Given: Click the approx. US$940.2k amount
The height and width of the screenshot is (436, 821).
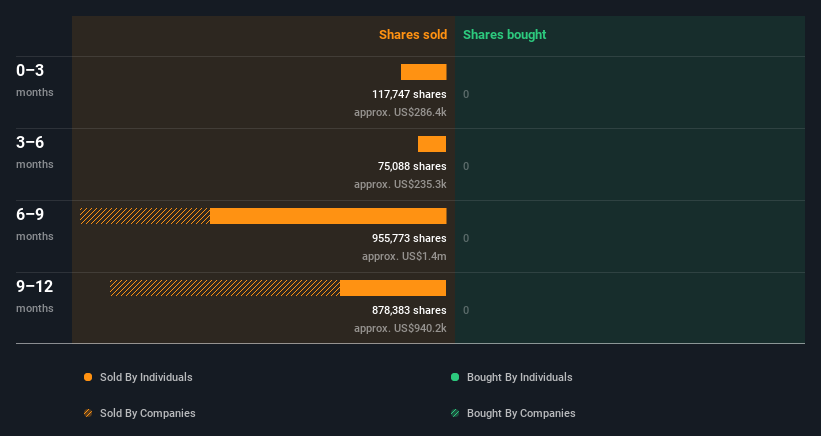Looking at the screenshot, I should click(x=400, y=328).
